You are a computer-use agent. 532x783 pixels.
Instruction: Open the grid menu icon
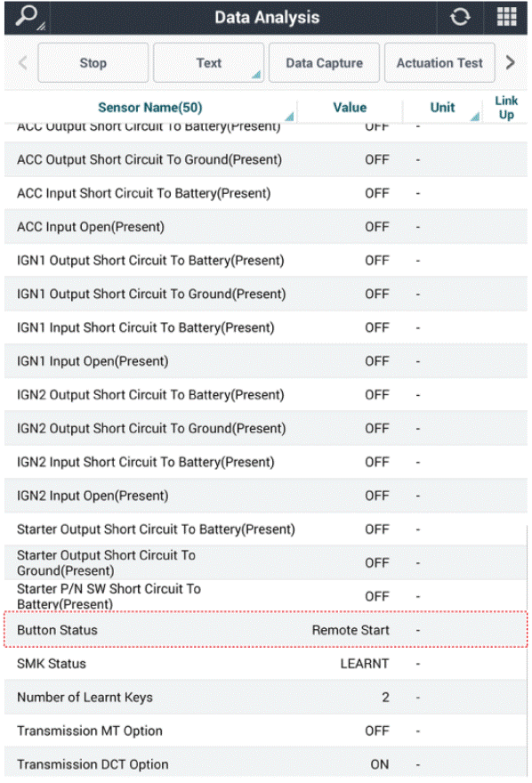pos(506,17)
